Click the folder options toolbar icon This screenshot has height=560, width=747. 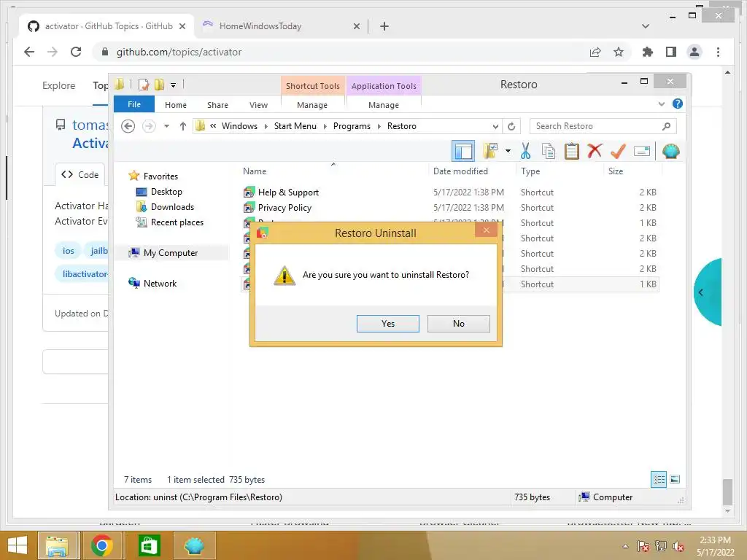click(489, 151)
